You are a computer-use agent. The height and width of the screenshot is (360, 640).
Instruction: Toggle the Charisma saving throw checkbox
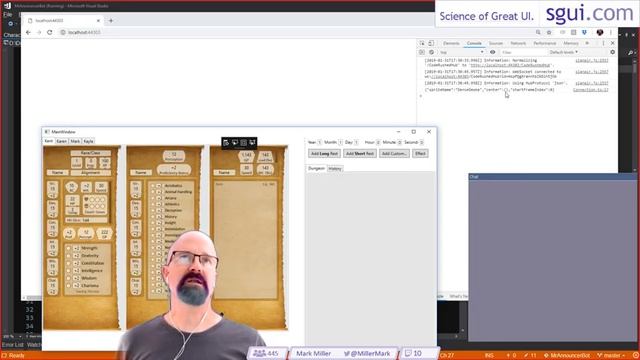click(x=69, y=286)
